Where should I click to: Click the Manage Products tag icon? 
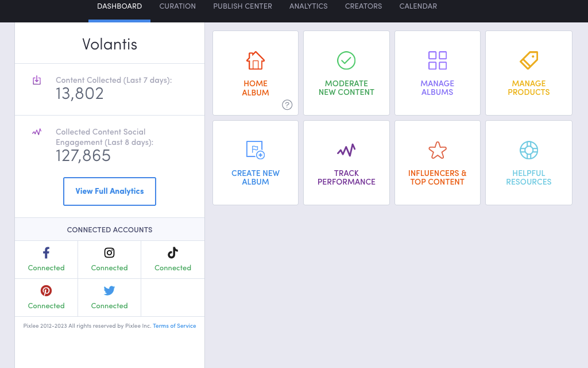pyautogui.click(x=528, y=60)
